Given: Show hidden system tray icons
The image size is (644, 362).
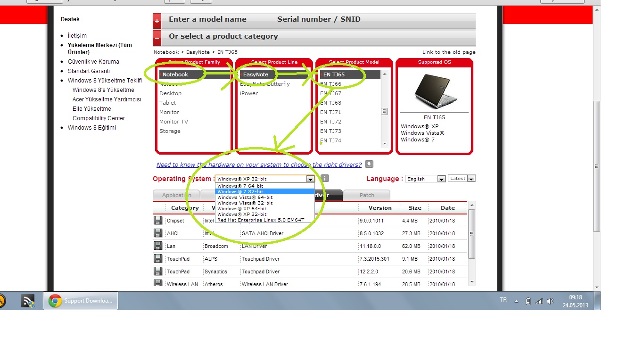Looking at the screenshot, I should click(x=516, y=301).
